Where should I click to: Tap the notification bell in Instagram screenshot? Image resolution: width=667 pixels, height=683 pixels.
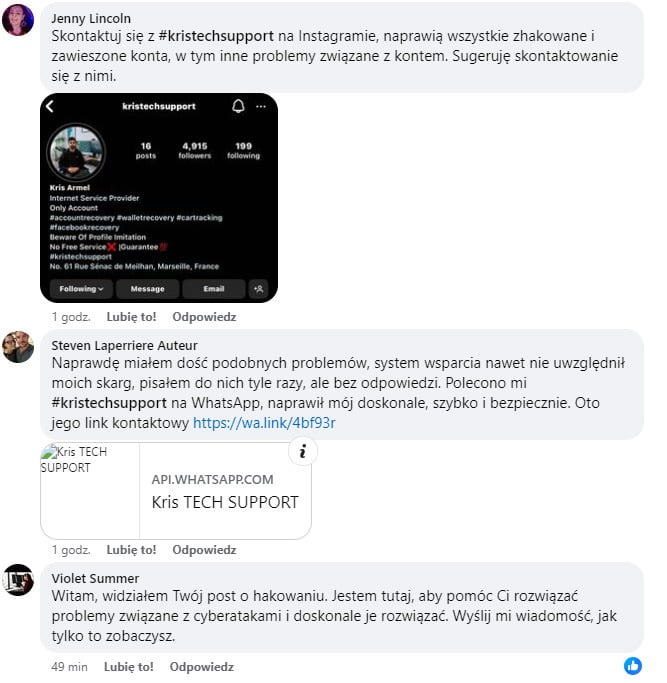point(238,106)
